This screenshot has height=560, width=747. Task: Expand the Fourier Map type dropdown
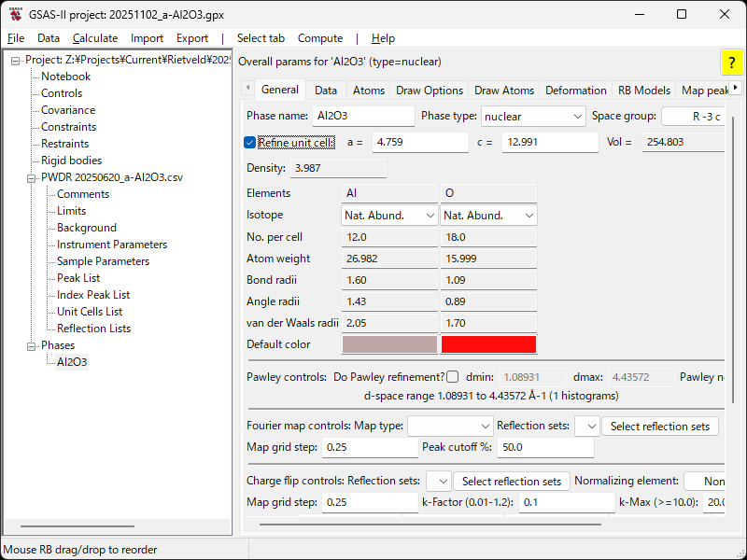point(449,427)
